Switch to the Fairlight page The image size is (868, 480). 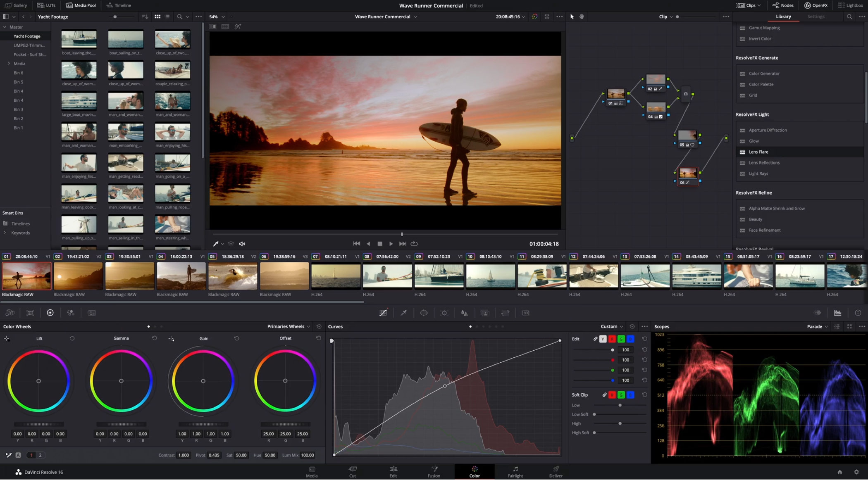point(515,472)
